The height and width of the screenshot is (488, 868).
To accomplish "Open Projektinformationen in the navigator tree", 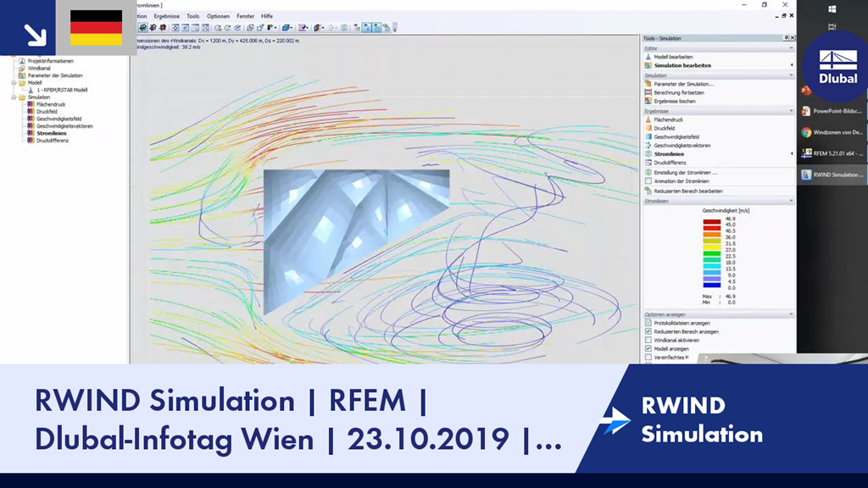I will pyautogui.click(x=50, y=61).
